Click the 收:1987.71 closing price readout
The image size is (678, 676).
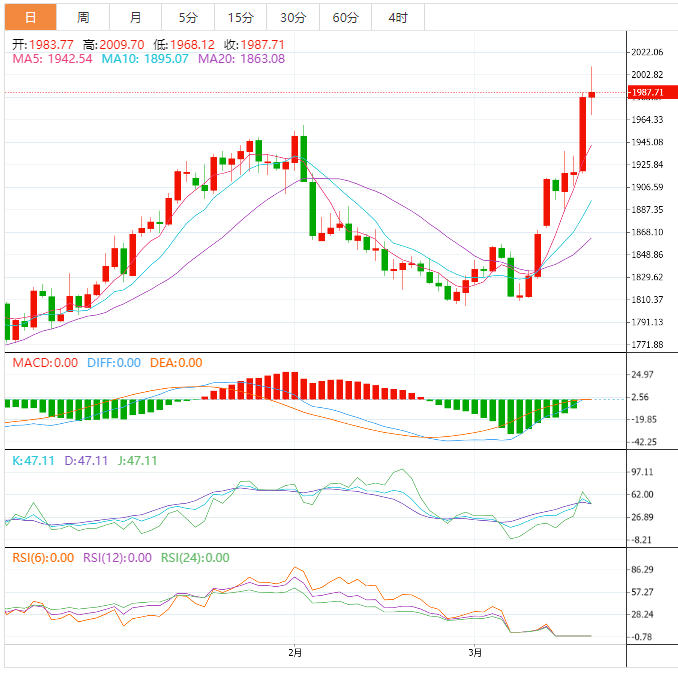tap(254, 45)
